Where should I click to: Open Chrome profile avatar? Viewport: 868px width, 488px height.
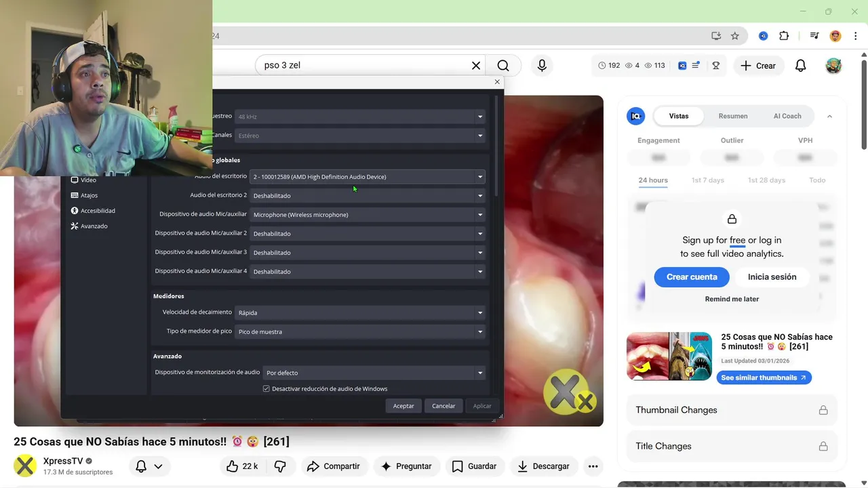[x=835, y=36]
